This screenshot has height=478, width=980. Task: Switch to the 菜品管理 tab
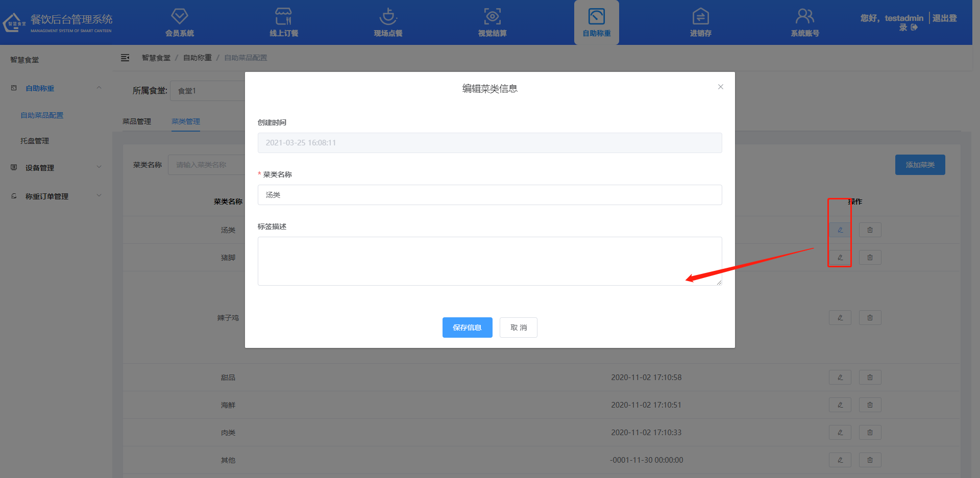click(x=137, y=121)
